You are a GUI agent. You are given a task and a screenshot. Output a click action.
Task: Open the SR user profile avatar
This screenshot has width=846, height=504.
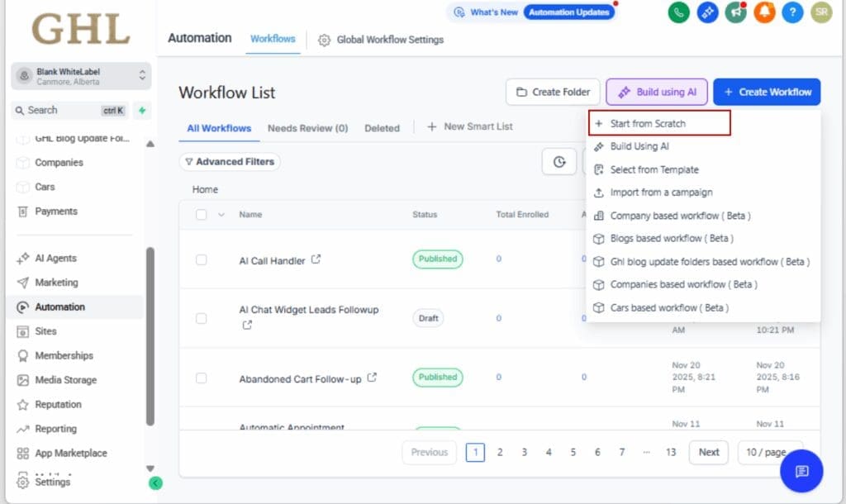tap(821, 12)
